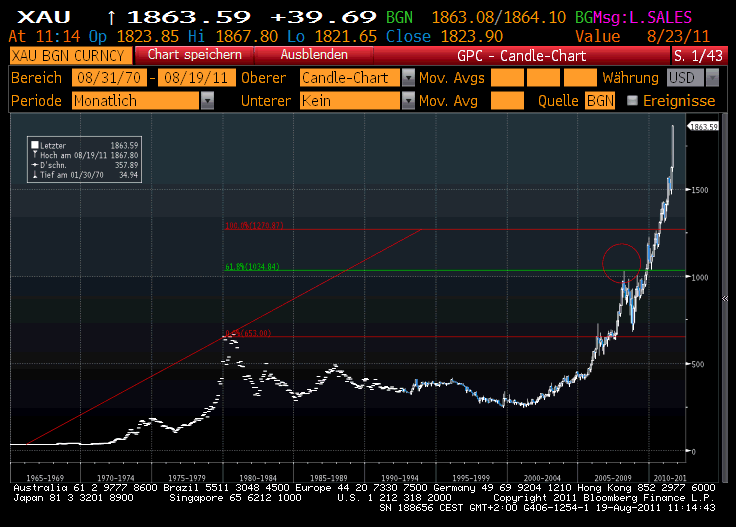This screenshot has width=736, height=527.
Task: Click the Chart speichern button
Action: point(194,55)
